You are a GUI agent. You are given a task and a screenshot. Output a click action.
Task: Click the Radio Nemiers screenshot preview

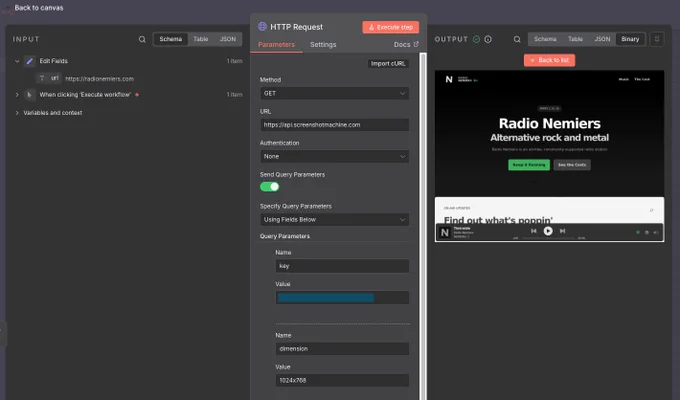(549, 156)
